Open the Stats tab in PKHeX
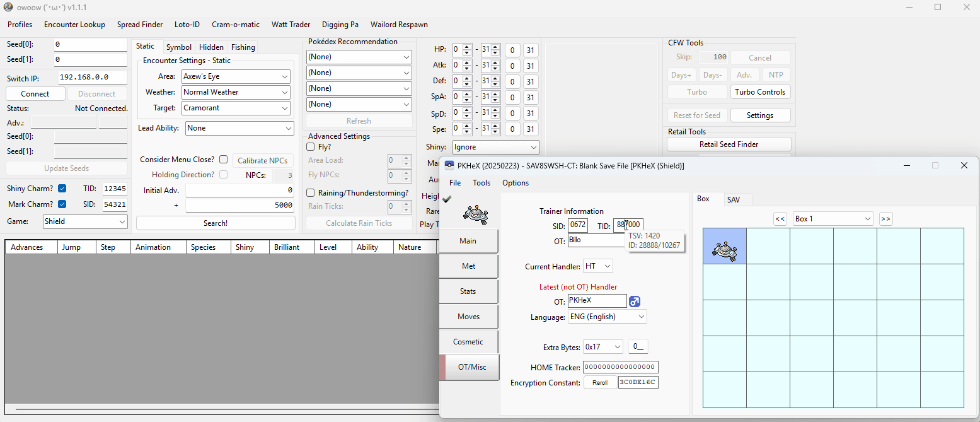 point(468,291)
